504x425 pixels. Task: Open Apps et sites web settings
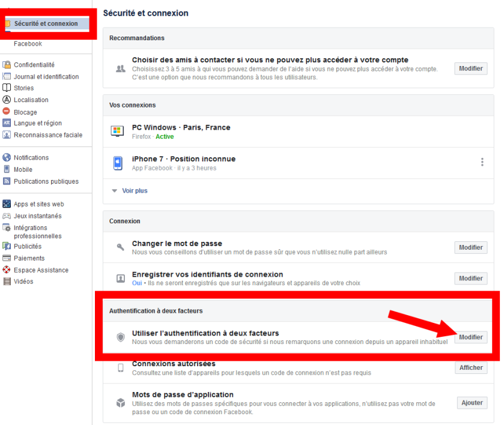39,204
